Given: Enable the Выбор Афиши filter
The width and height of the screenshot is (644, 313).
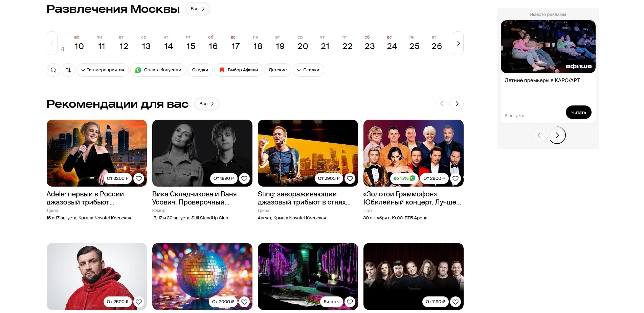Looking at the screenshot, I should (238, 70).
